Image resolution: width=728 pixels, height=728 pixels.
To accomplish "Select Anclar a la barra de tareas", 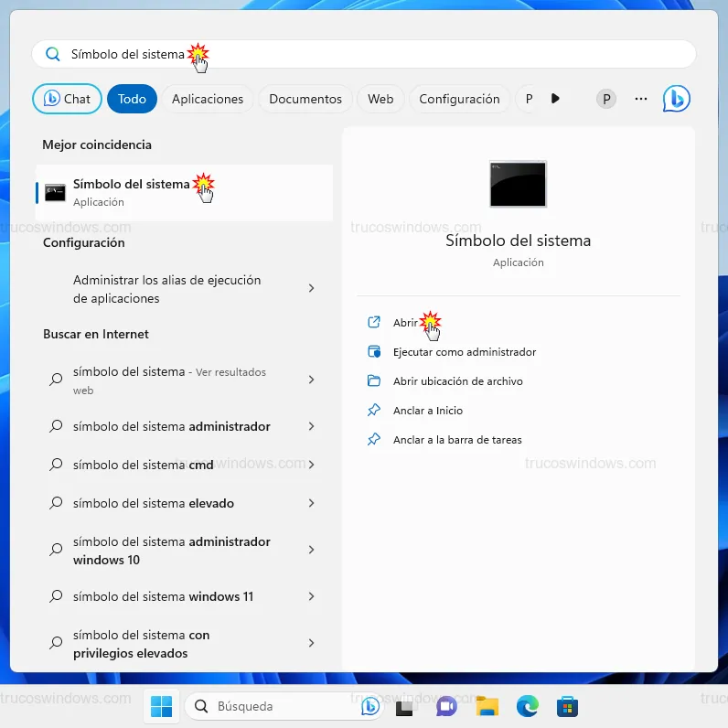I will click(x=456, y=440).
